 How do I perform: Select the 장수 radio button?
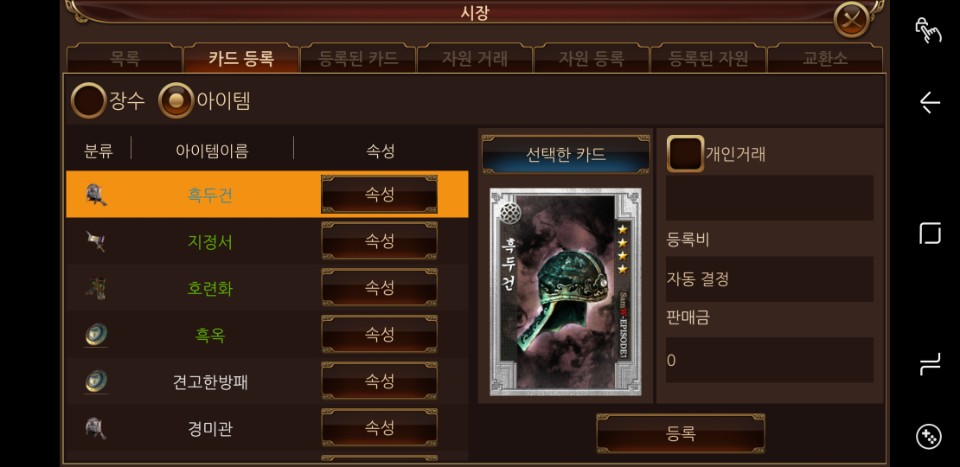(x=88, y=100)
